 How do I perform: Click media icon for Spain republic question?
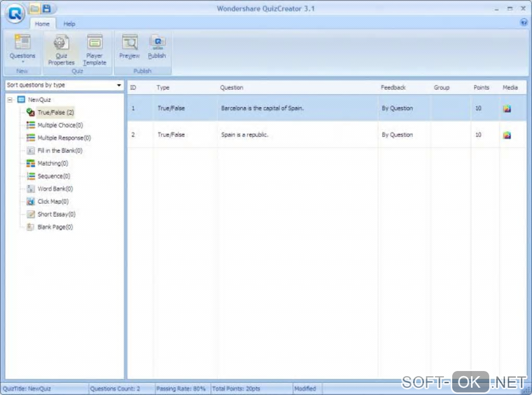[507, 135]
